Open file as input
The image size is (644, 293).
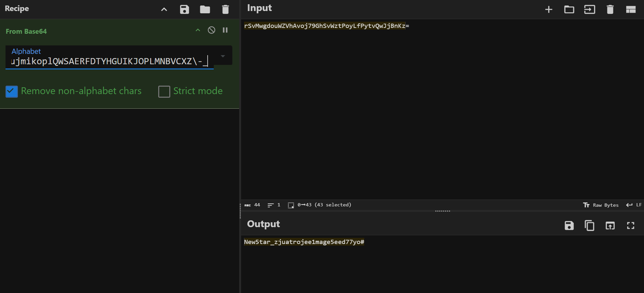(x=589, y=9)
